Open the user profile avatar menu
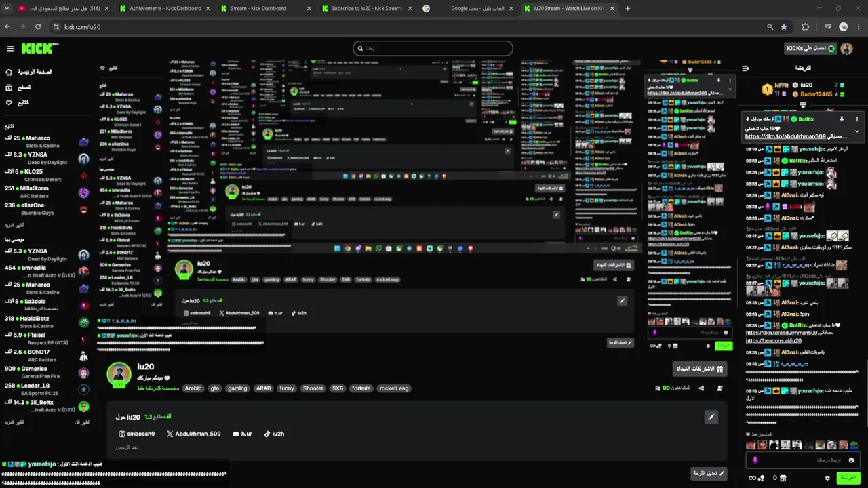The image size is (868, 488). click(846, 49)
